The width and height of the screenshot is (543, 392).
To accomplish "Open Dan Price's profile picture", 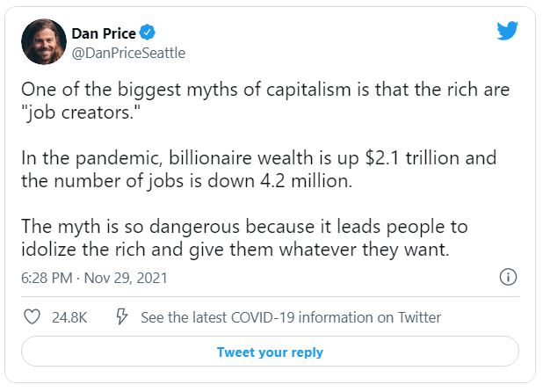I will pyautogui.click(x=43, y=41).
